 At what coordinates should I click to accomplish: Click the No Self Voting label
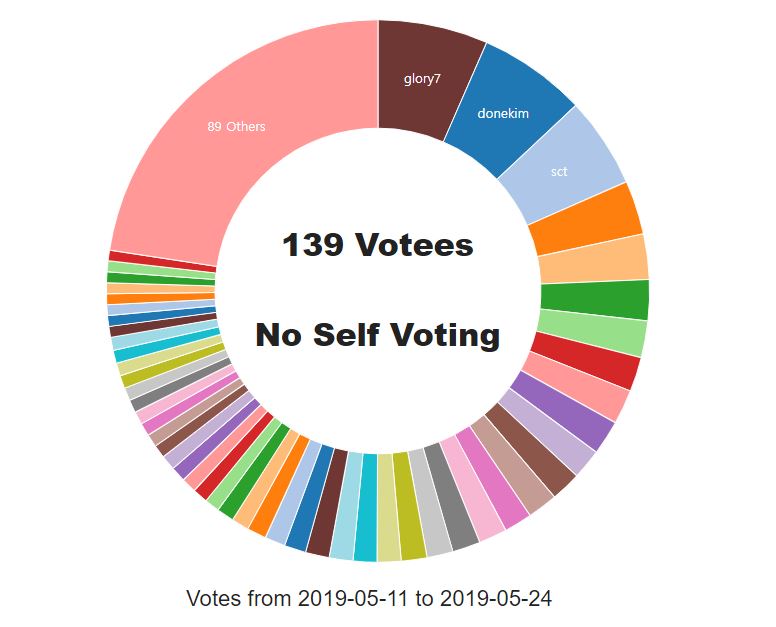click(x=378, y=335)
